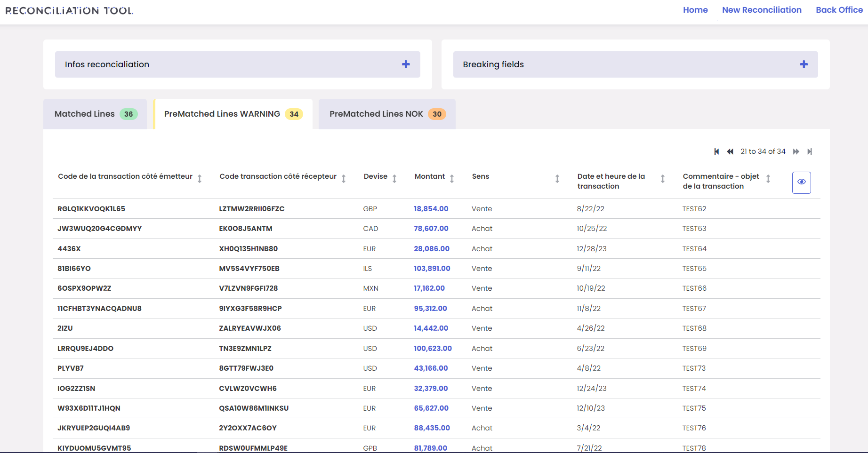Go to first page of results

(716, 151)
